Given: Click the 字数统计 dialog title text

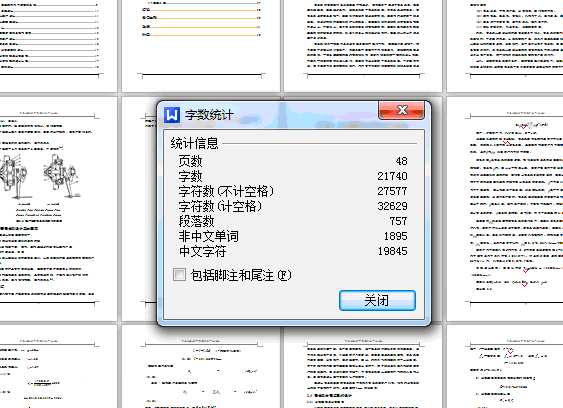Looking at the screenshot, I should point(209,115).
